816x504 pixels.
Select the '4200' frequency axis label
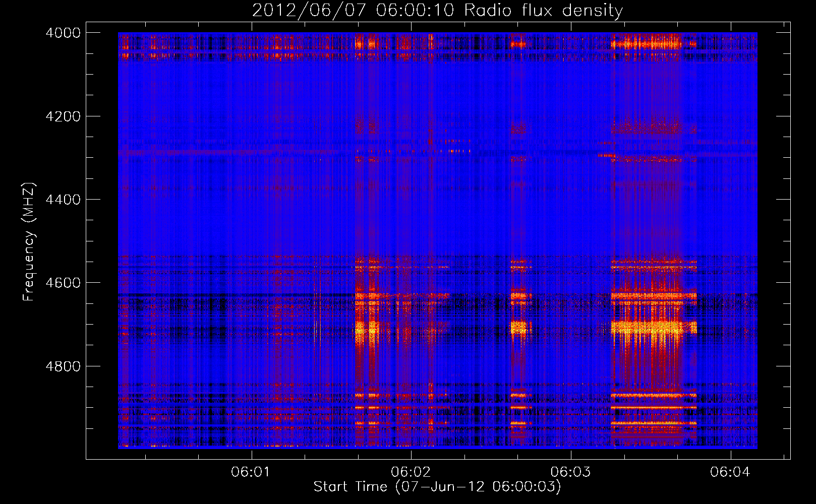coord(63,116)
